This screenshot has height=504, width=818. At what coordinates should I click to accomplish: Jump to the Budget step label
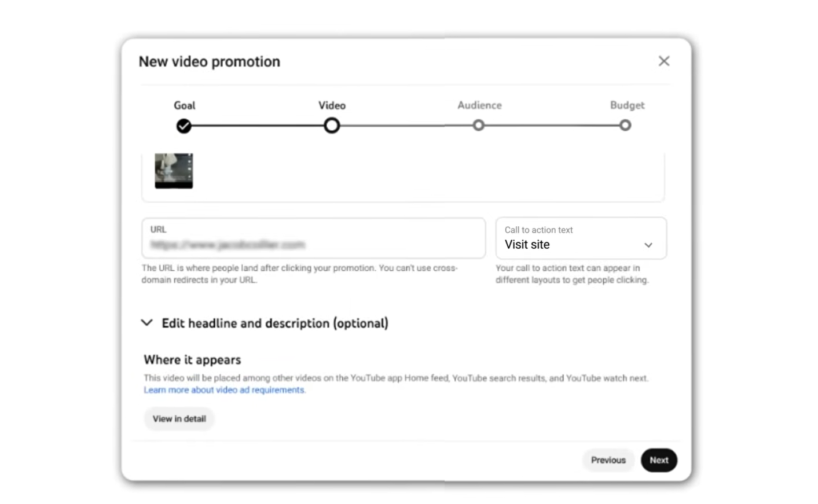point(627,105)
